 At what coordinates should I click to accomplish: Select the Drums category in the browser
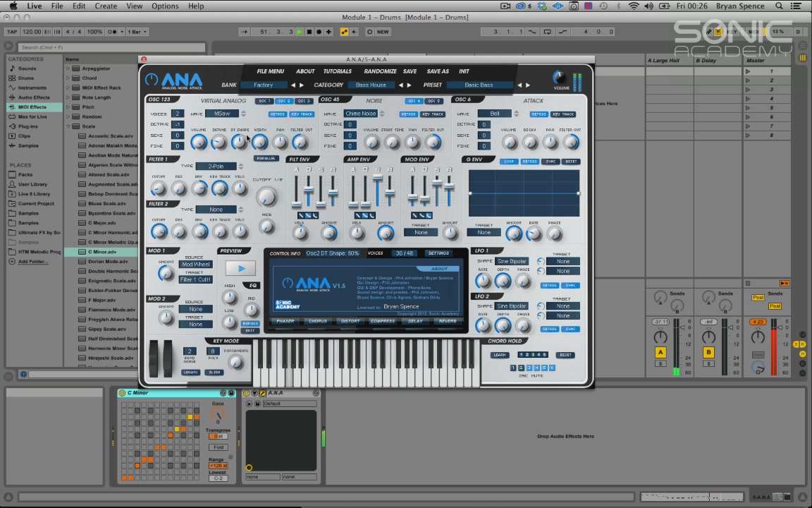(x=26, y=78)
